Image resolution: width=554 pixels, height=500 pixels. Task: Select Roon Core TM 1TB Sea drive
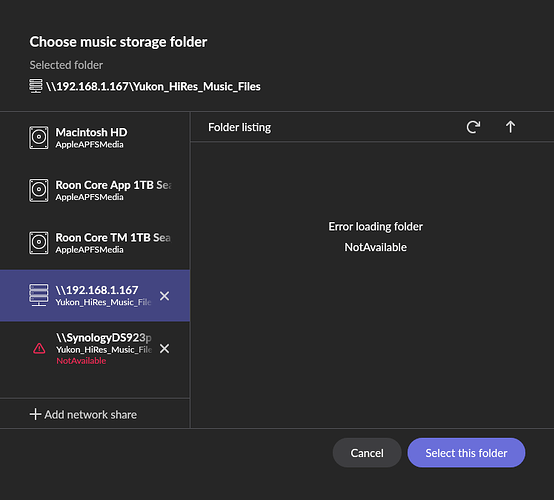click(x=95, y=243)
